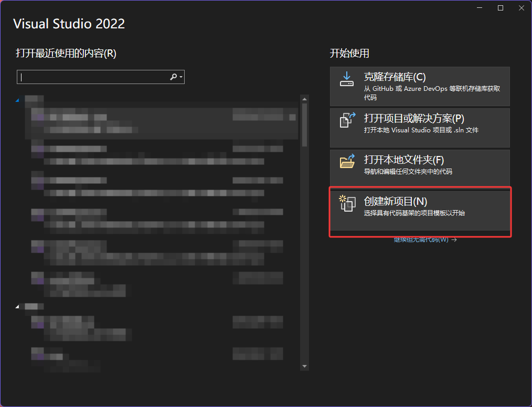Viewport: 532px width, 407px height.
Task: Collapse the second recent items group
Action: coord(17,307)
